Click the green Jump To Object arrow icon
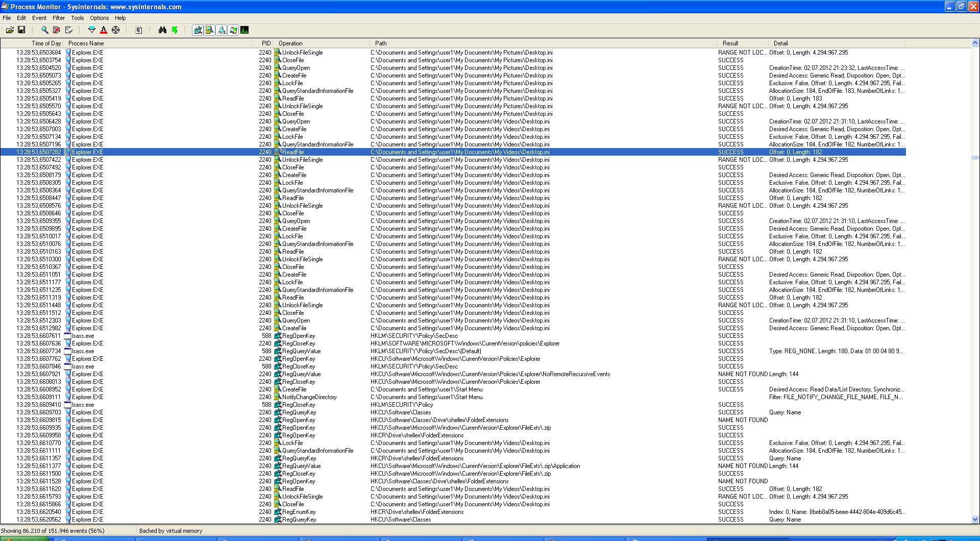The image size is (980, 541). 175,30
